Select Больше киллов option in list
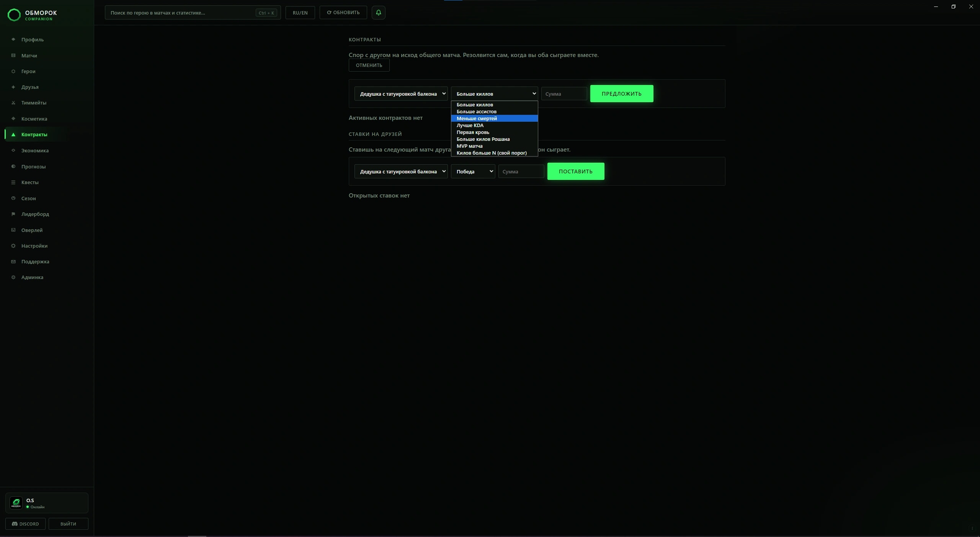This screenshot has width=980, height=537. 494,104
